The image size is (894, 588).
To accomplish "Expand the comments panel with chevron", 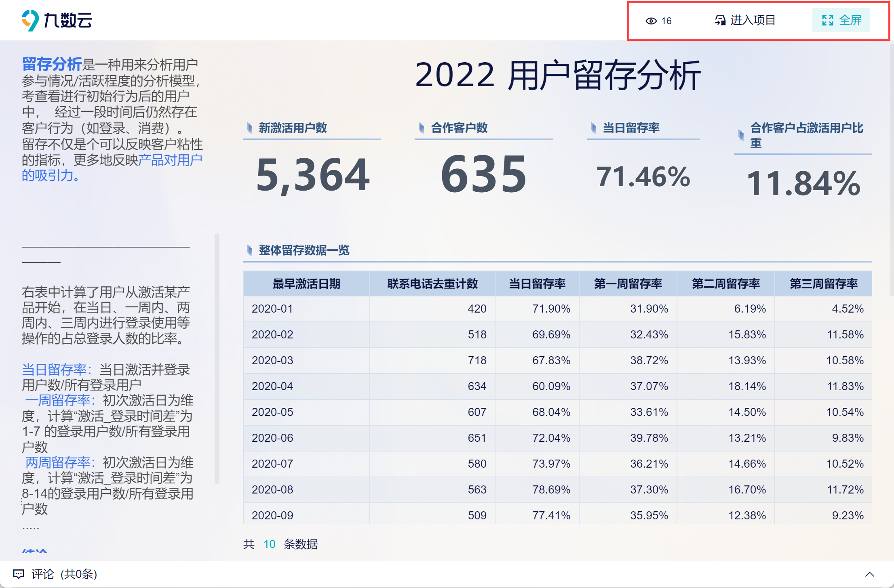I will pos(869,574).
